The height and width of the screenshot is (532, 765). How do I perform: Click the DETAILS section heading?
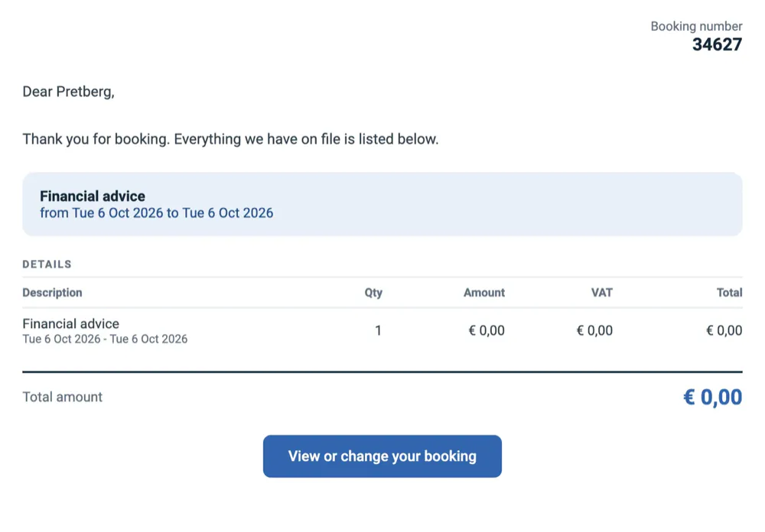tap(47, 264)
